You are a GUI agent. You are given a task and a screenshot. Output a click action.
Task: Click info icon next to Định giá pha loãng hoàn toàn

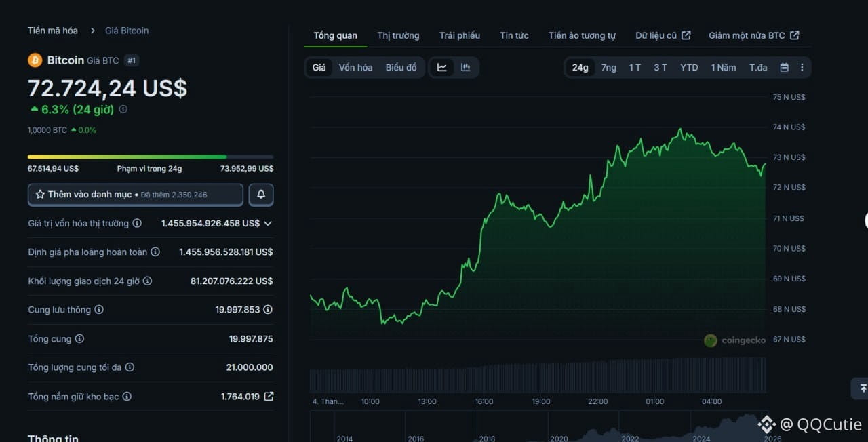(155, 252)
